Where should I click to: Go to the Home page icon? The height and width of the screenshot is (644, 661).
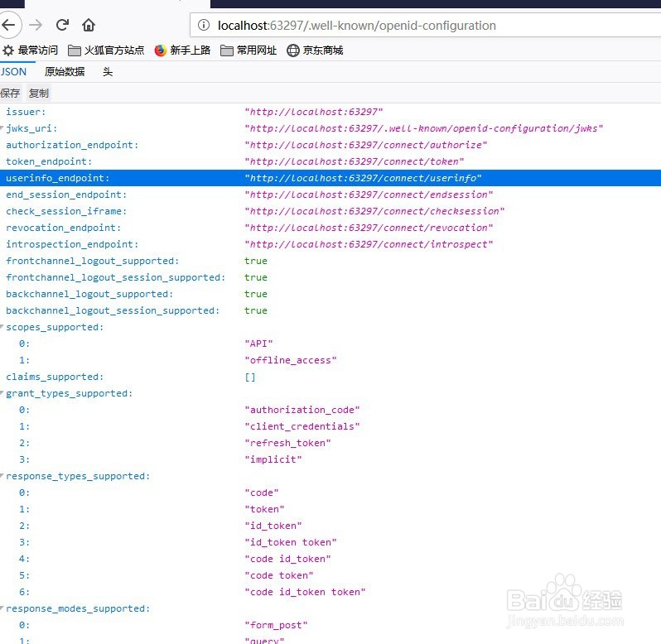coord(89,25)
